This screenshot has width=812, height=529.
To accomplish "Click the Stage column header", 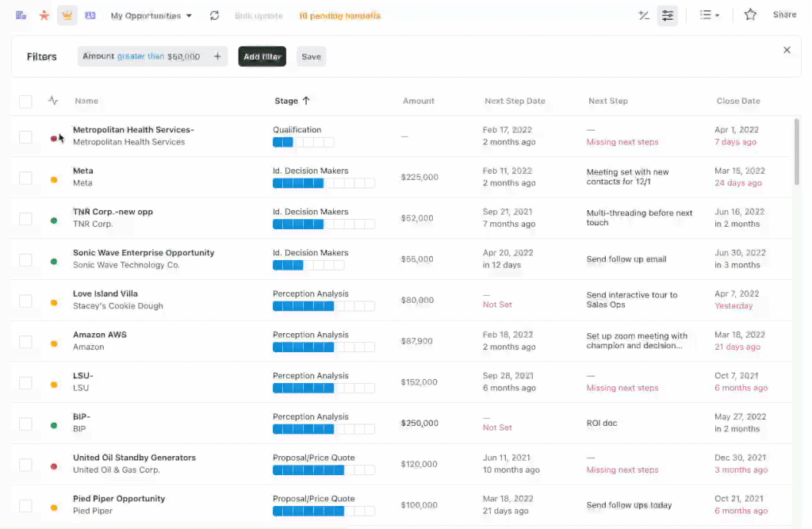I will 286,101.
